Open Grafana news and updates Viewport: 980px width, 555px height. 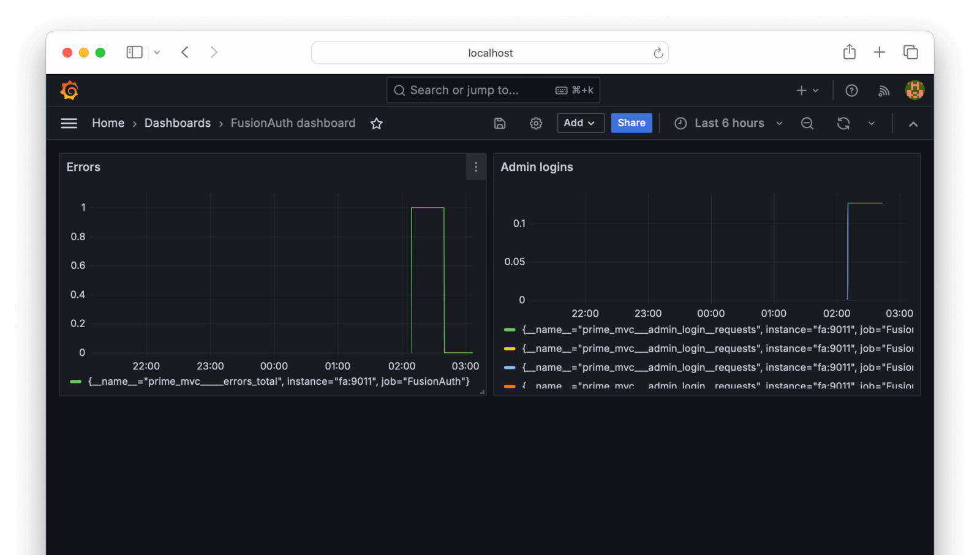point(884,90)
